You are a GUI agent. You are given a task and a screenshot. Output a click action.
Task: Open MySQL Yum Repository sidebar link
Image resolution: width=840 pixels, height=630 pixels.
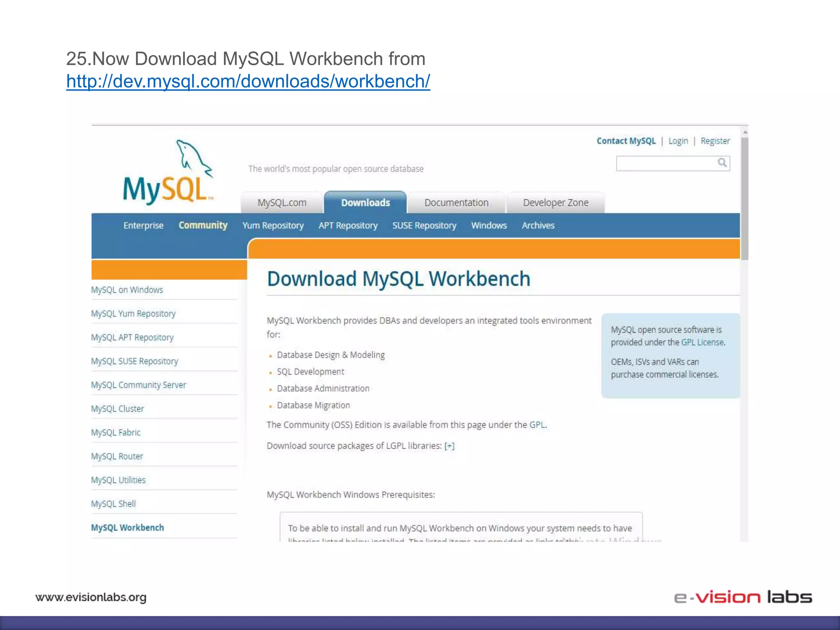(x=133, y=314)
